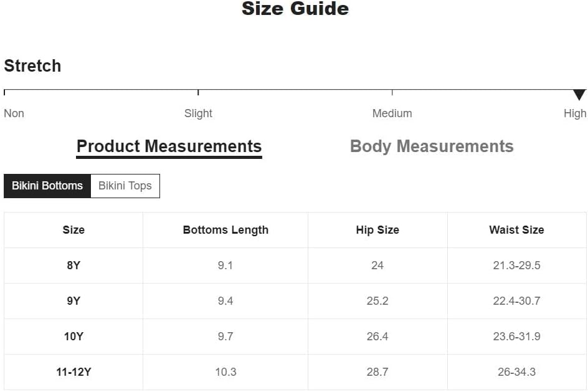This screenshot has height=392, width=588.
Task: Open the Bikini Tops size table
Action: (x=125, y=186)
